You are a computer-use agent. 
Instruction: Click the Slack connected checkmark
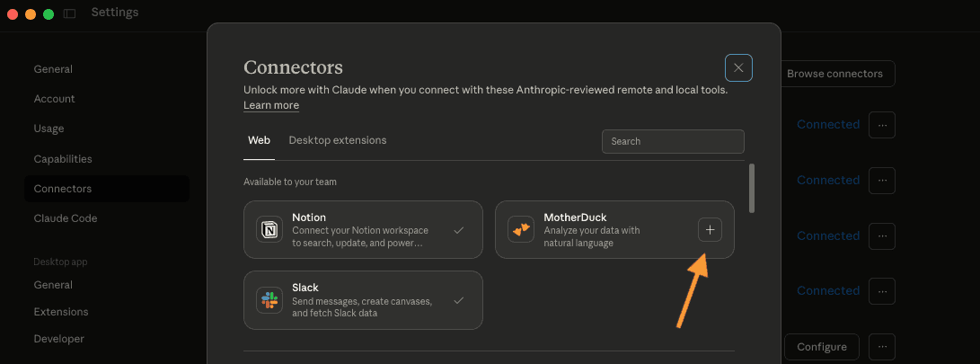(459, 300)
